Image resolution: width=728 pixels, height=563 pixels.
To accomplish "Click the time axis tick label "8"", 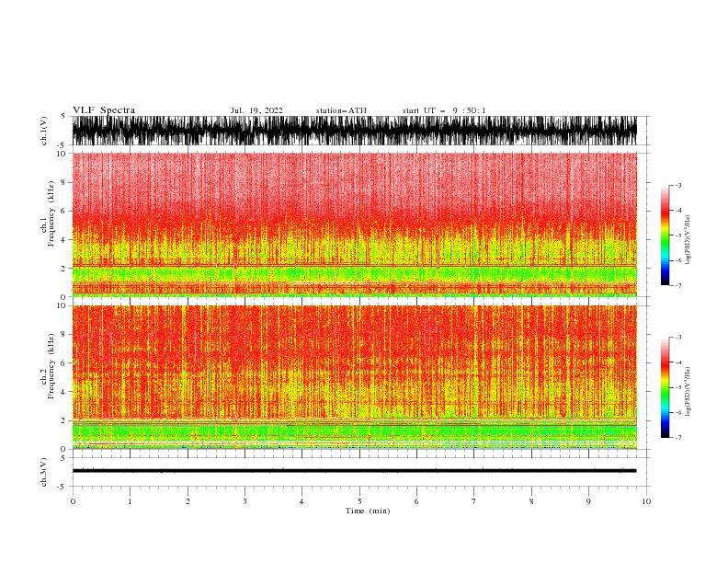I will pos(531,501).
